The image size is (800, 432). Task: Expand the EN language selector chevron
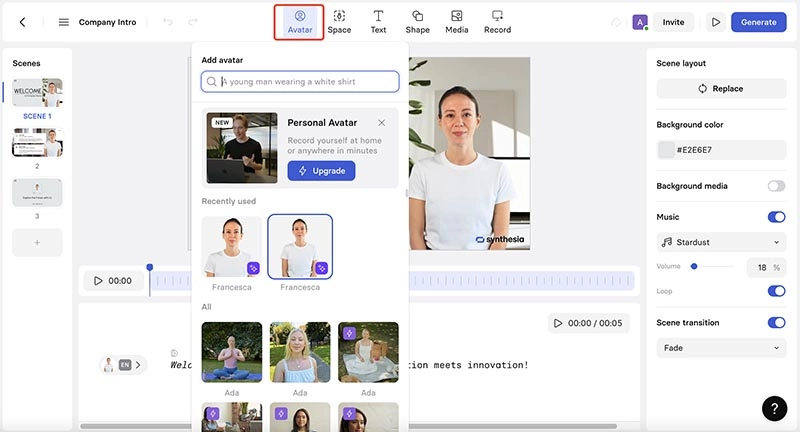[138, 365]
